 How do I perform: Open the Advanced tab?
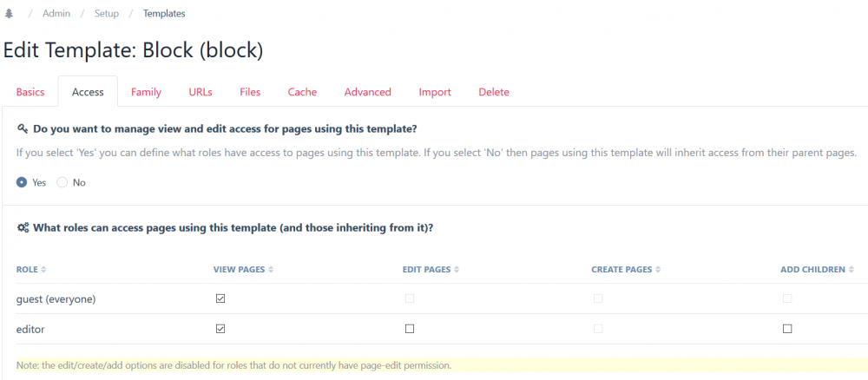(x=367, y=92)
